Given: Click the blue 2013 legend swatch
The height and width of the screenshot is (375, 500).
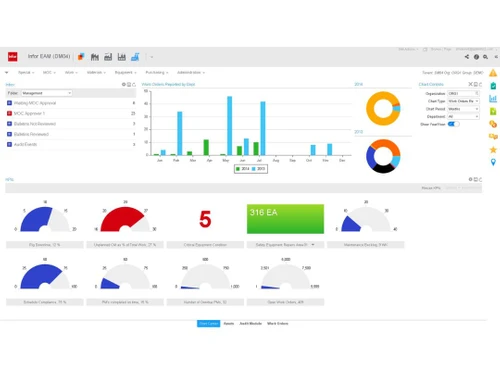Looking at the screenshot, I should (x=254, y=169).
